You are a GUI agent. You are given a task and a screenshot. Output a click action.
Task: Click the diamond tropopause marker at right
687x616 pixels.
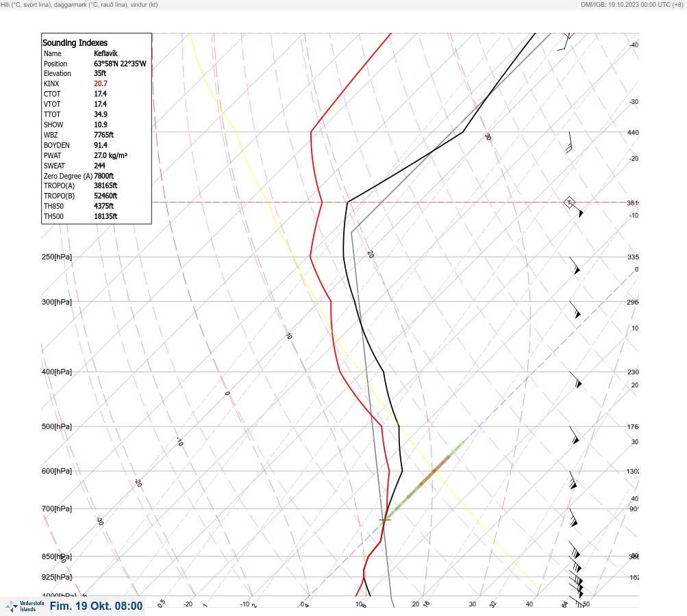(x=569, y=203)
